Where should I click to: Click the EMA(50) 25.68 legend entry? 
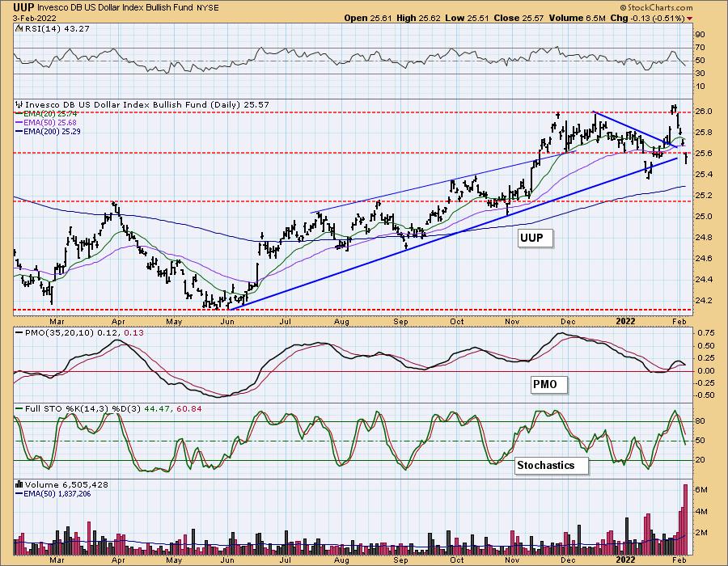click(x=46, y=122)
